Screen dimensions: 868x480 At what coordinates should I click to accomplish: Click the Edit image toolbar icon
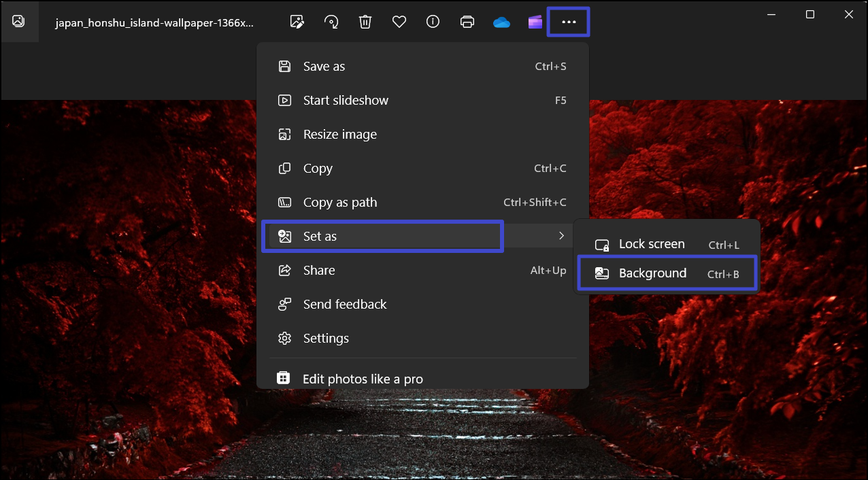click(x=297, y=22)
